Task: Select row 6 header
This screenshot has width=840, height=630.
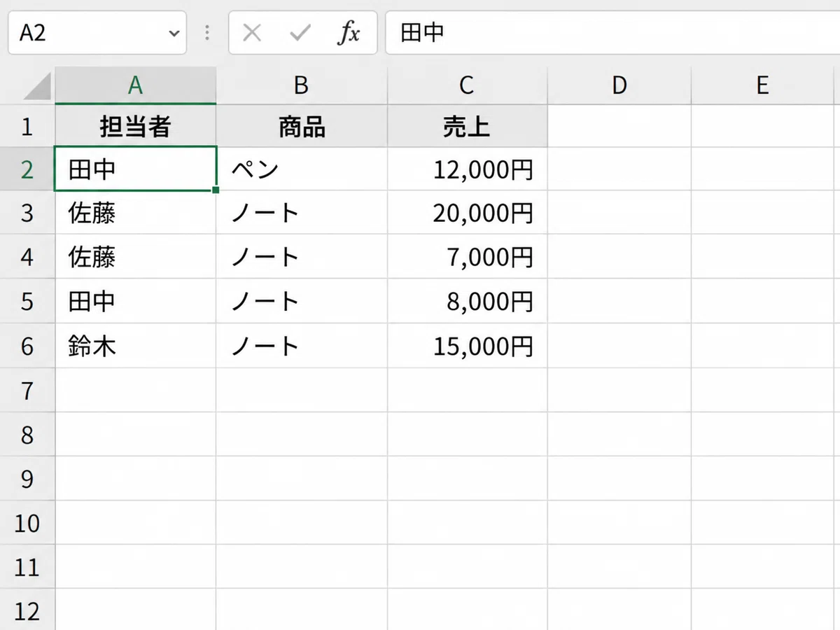Action: (27, 346)
